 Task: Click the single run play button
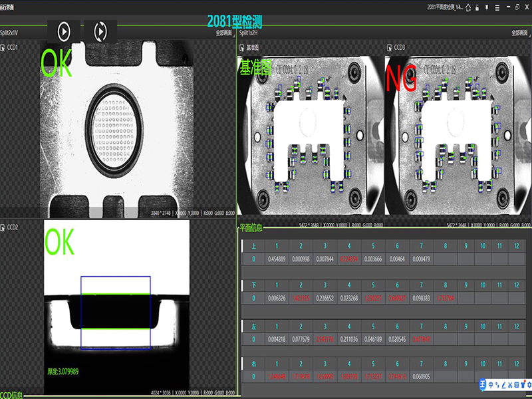pyautogui.click(x=65, y=31)
